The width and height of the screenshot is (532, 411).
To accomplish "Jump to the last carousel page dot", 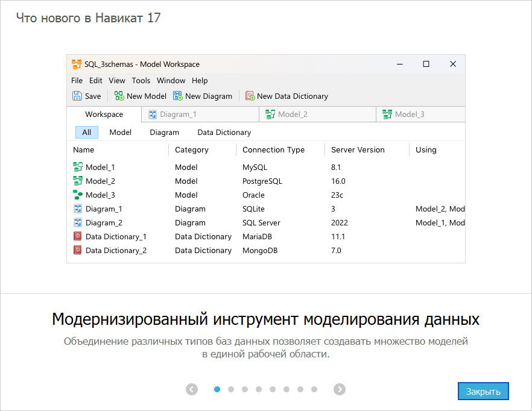I will pyautogui.click(x=314, y=389).
